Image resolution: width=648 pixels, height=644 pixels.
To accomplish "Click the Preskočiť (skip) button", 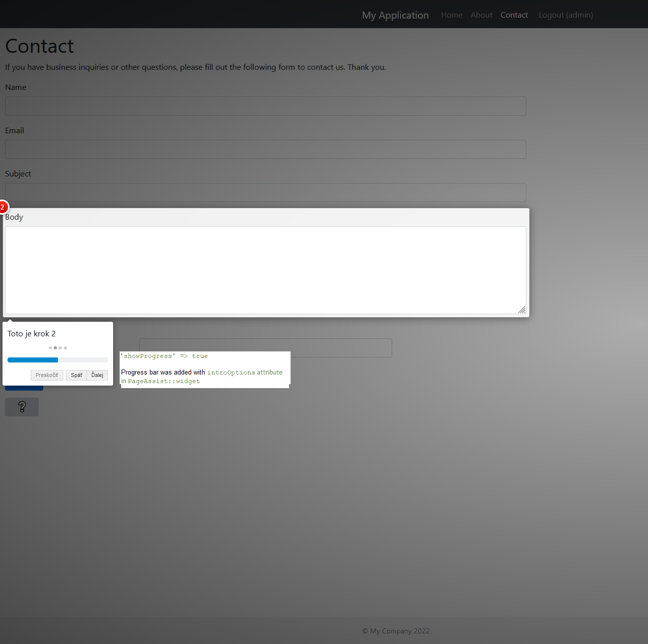I will [x=47, y=375].
